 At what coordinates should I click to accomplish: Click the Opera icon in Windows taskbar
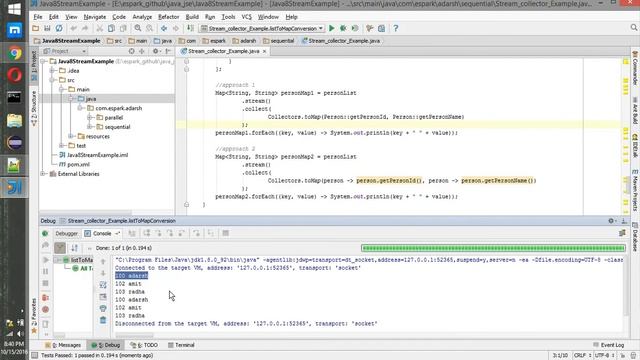tap(14, 76)
